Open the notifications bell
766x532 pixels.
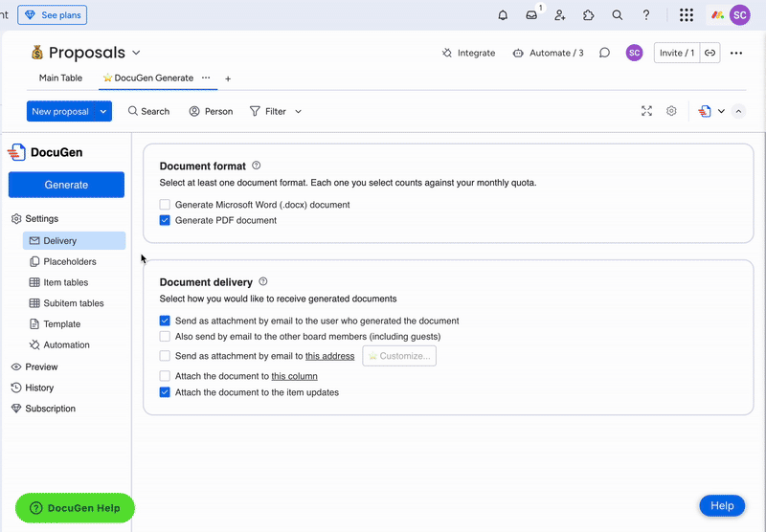coord(503,15)
